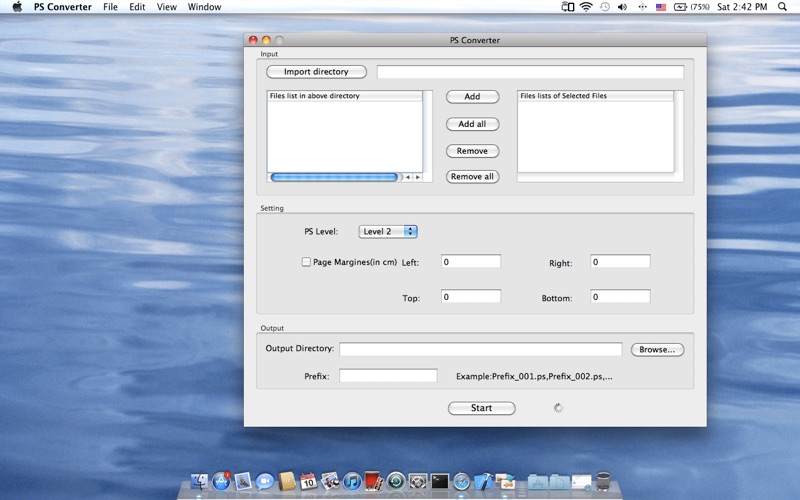Open the US flag input menu
This screenshot has width=800, height=500.
coord(661,7)
